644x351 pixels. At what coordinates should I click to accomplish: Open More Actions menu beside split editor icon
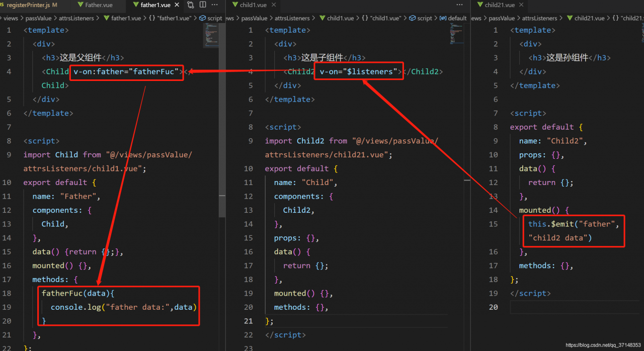[x=215, y=5]
